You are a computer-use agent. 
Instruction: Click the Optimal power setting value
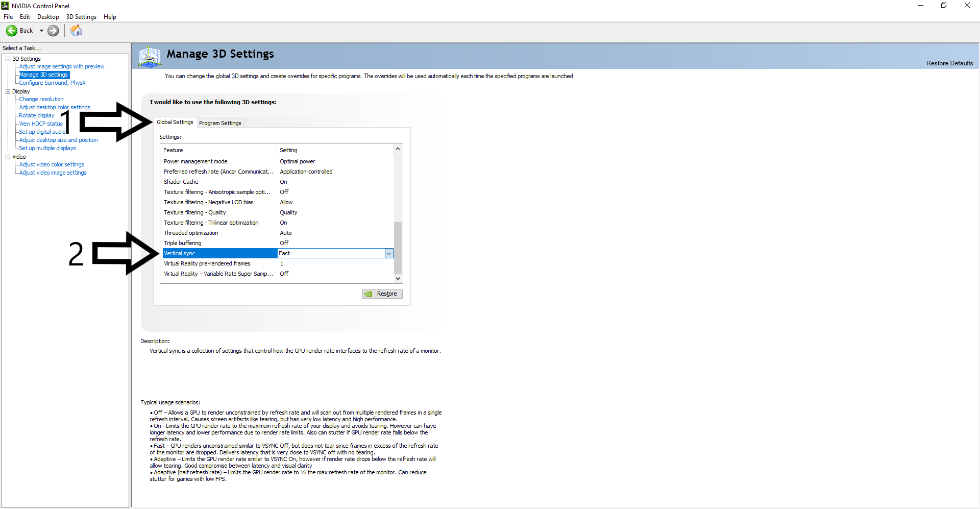pyautogui.click(x=298, y=161)
